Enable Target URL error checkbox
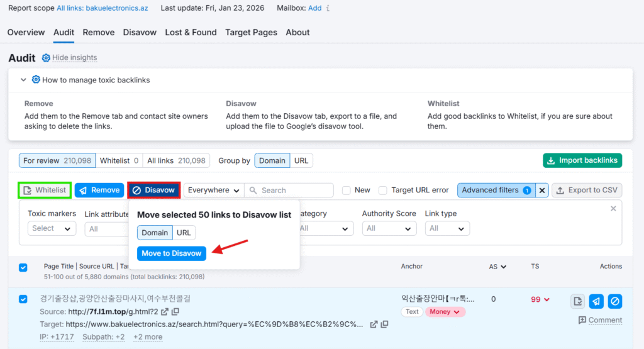 tap(383, 190)
